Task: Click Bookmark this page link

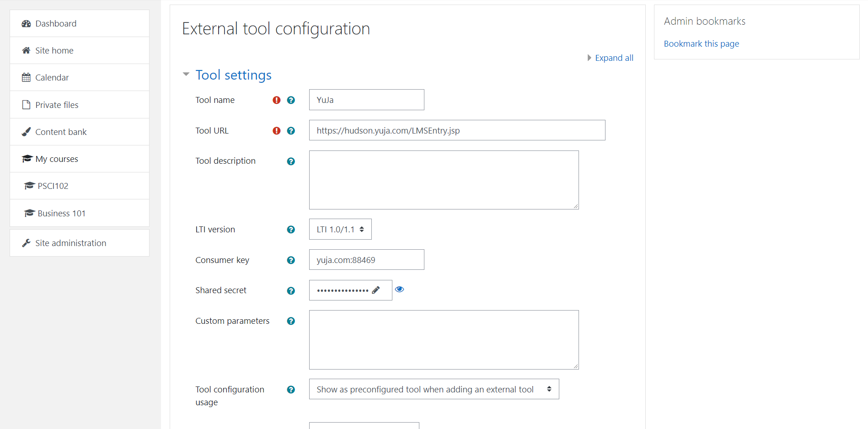Action: [701, 44]
